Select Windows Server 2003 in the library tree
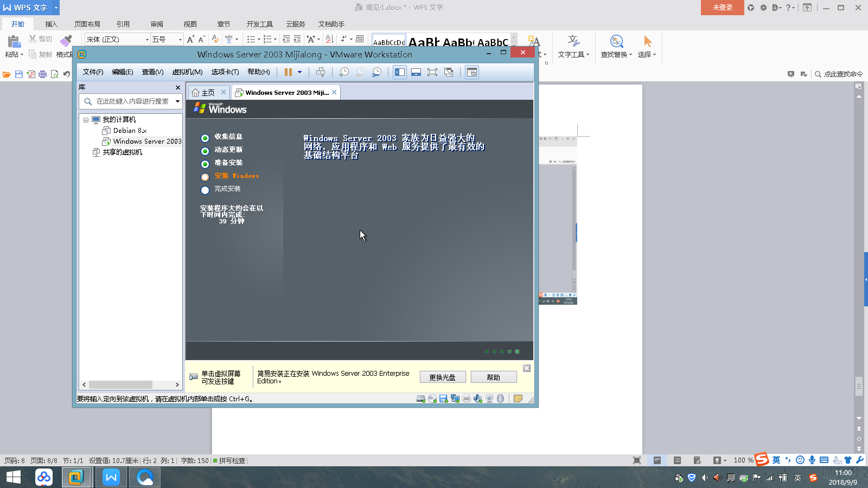This screenshot has width=868, height=488. 142,142
